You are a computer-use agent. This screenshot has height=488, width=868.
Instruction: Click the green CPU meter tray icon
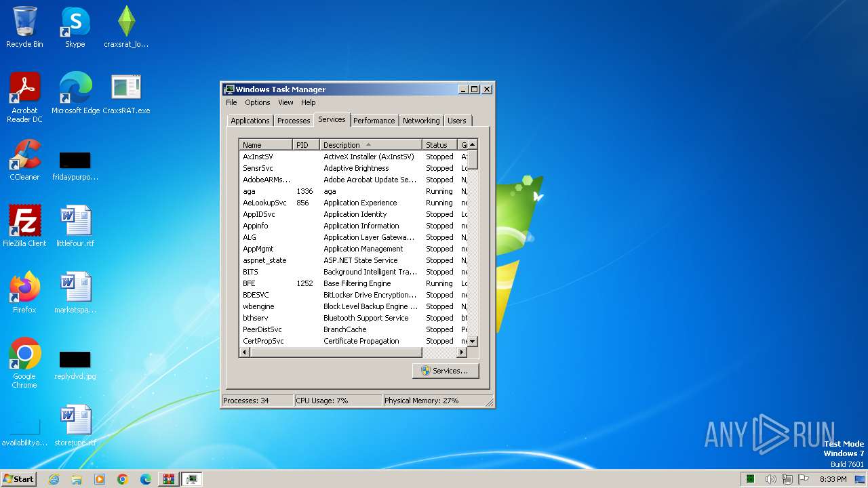(x=751, y=479)
